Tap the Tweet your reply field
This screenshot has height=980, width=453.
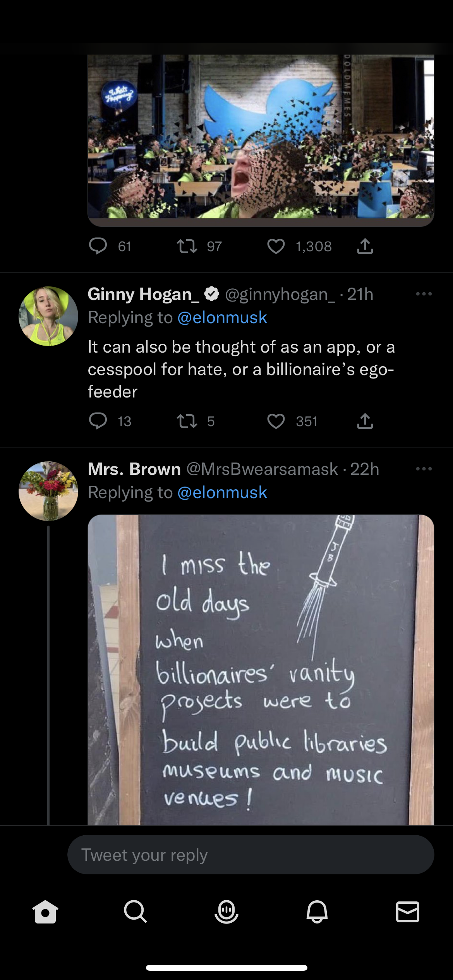251,855
